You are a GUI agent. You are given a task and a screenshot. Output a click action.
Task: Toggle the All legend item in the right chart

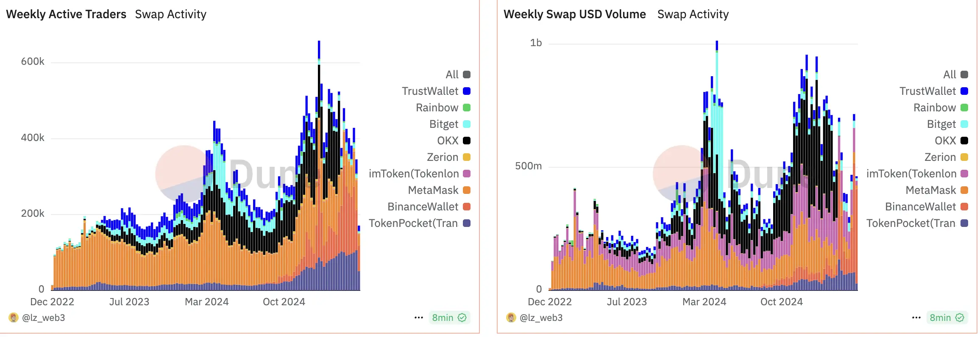(949, 75)
